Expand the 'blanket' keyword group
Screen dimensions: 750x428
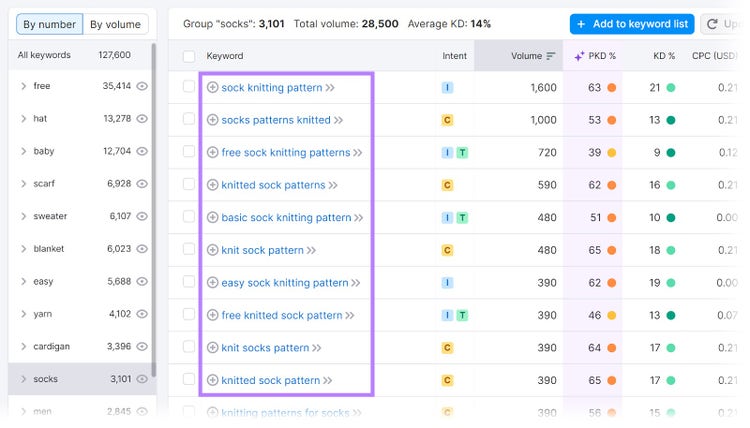23,249
